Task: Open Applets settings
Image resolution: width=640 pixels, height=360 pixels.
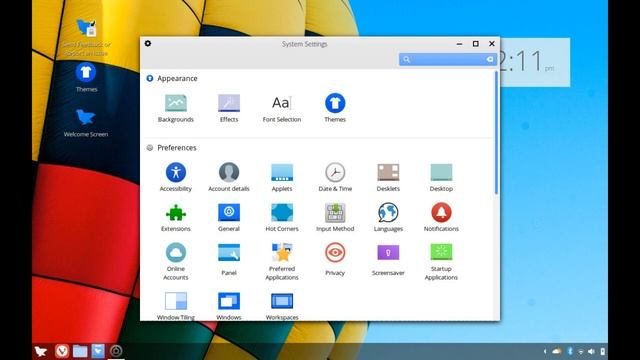Action: pos(282,177)
